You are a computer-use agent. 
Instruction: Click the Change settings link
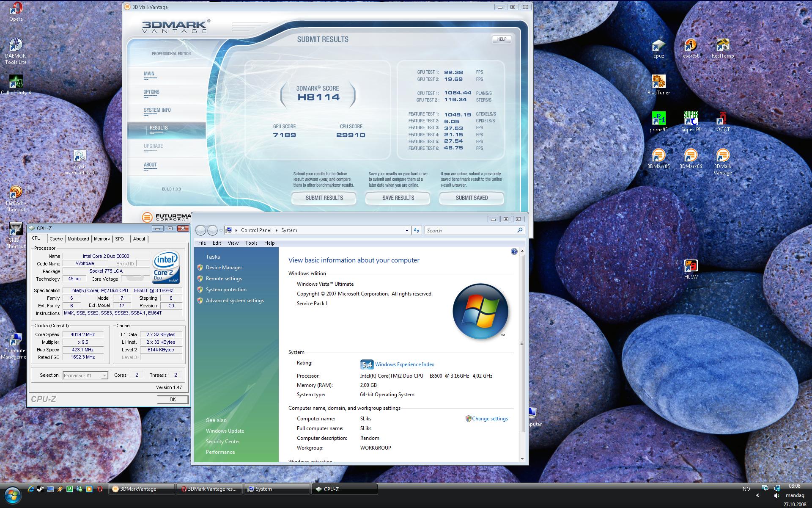(490, 419)
